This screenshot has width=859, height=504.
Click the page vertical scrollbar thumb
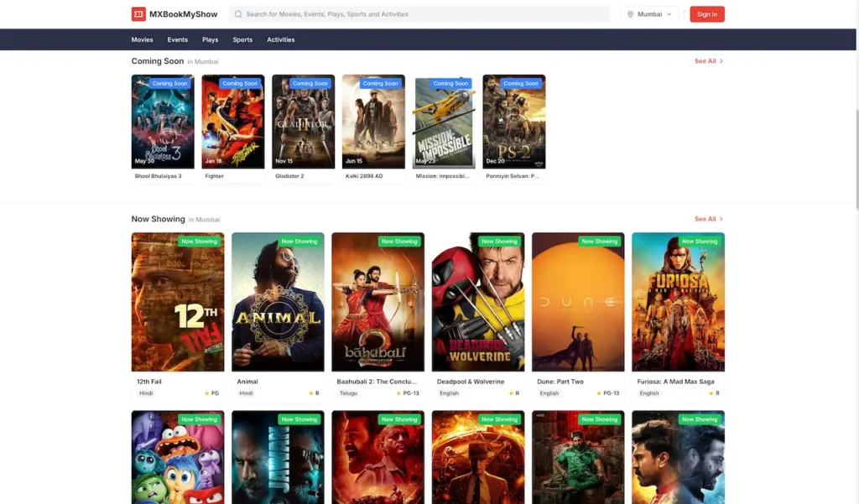click(857, 158)
